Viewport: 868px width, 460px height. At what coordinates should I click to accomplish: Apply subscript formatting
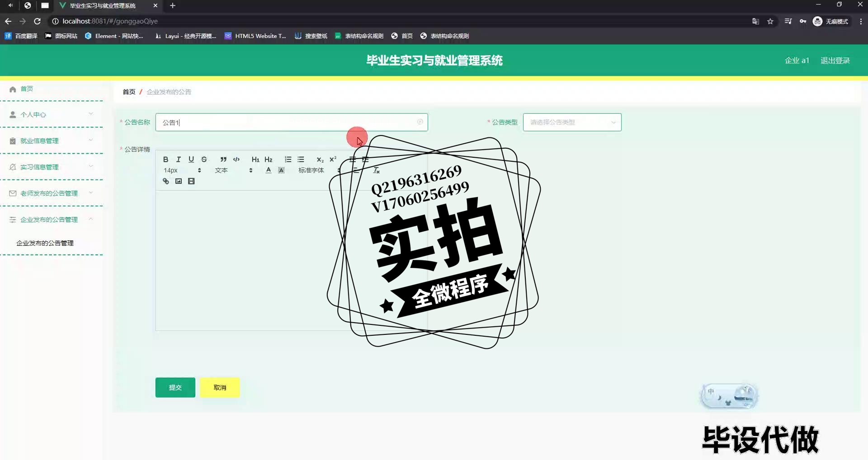point(320,160)
